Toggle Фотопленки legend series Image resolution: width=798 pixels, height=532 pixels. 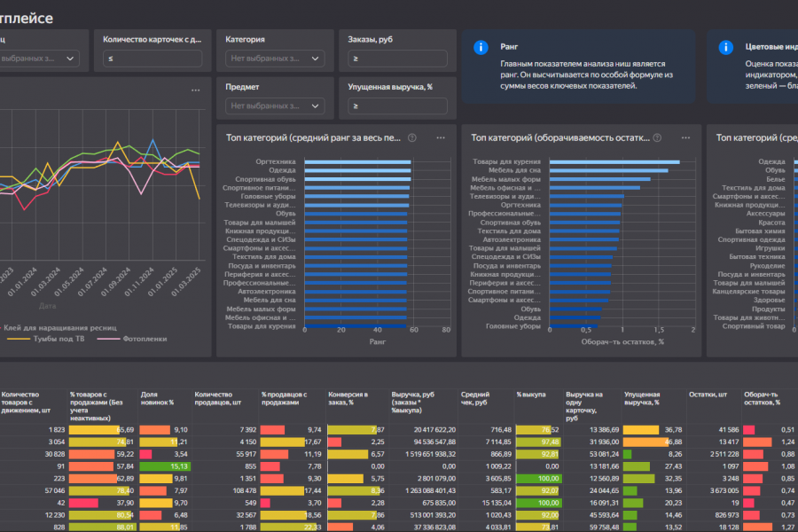(132, 339)
